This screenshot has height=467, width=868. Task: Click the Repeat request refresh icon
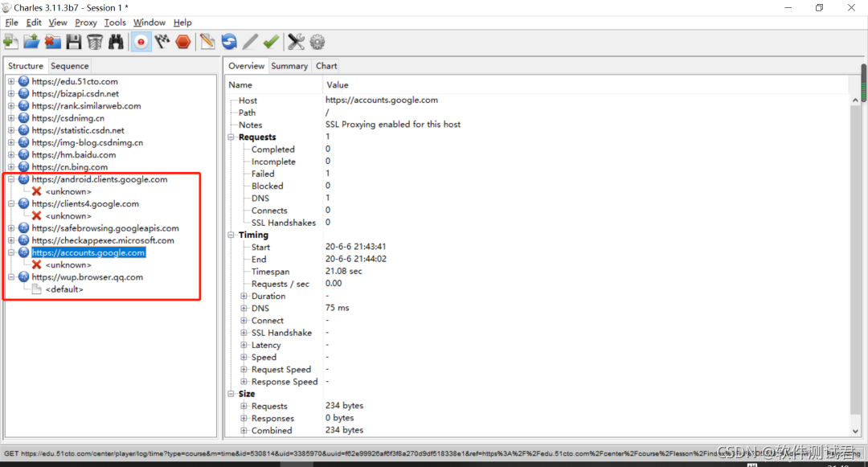point(228,42)
